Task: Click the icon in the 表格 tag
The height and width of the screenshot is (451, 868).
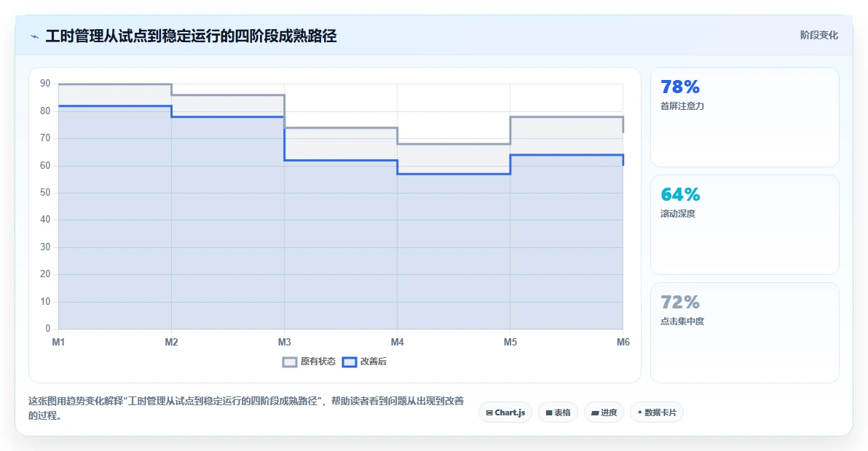Action: coord(549,413)
